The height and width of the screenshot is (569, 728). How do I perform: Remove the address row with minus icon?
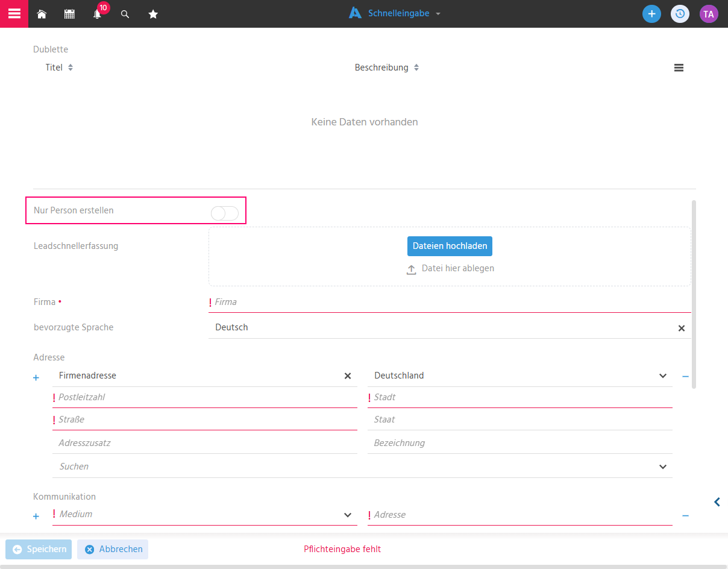pyautogui.click(x=685, y=376)
